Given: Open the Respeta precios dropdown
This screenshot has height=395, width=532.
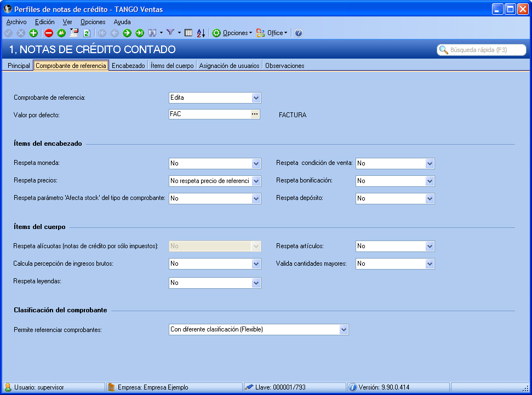Looking at the screenshot, I should click(x=256, y=181).
